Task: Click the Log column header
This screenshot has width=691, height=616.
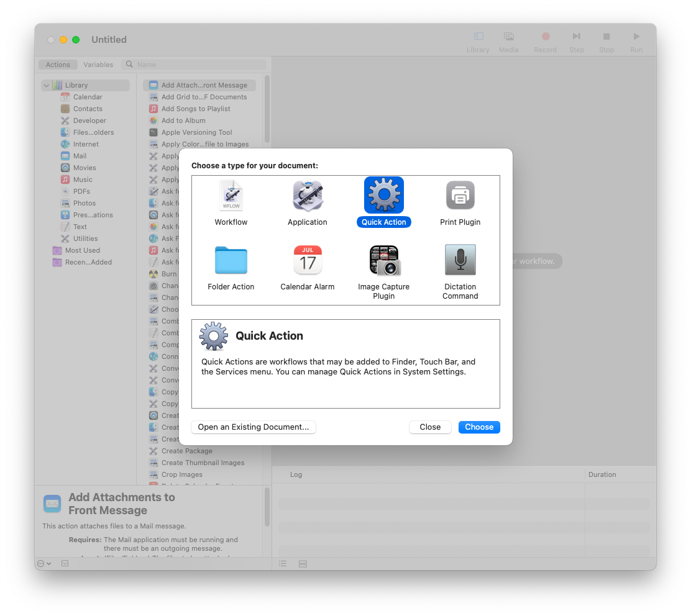Action: (x=296, y=474)
